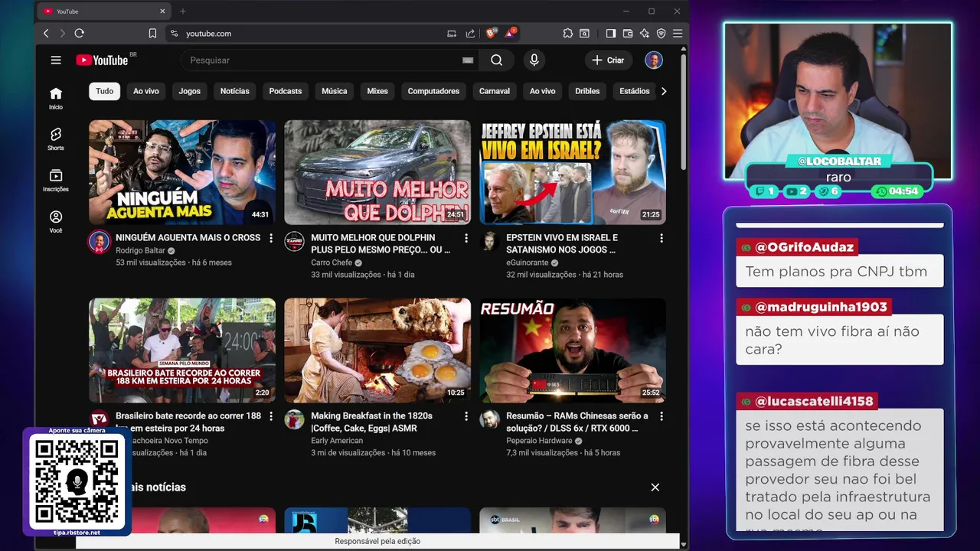Open options for EPSTEIN VIVO EM ISRAEL video
Image resolution: width=980 pixels, height=551 pixels.
point(661,239)
